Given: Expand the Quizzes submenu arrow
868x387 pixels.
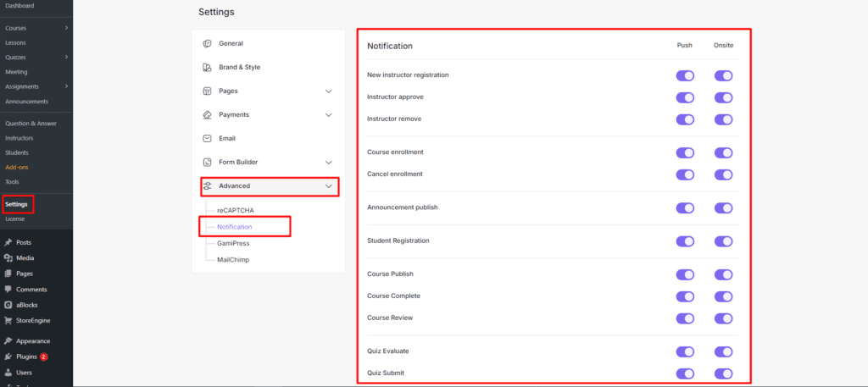Looking at the screenshot, I should (x=66, y=57).
